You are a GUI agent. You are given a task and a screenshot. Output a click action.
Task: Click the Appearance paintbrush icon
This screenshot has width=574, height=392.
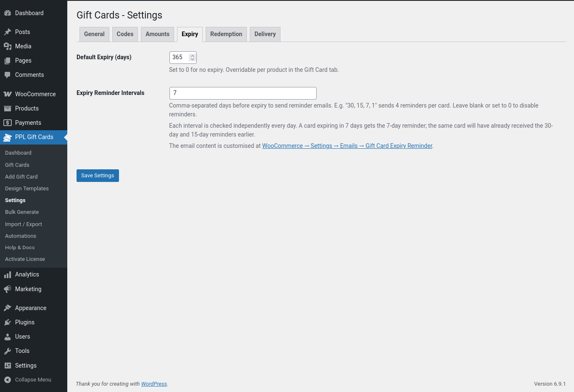click(x=8, y=308)
